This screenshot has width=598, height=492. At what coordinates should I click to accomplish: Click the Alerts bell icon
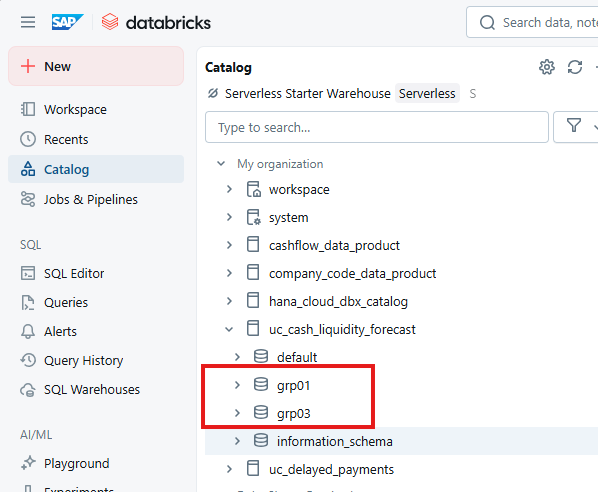pyautogui.click(x=28, y=331)
